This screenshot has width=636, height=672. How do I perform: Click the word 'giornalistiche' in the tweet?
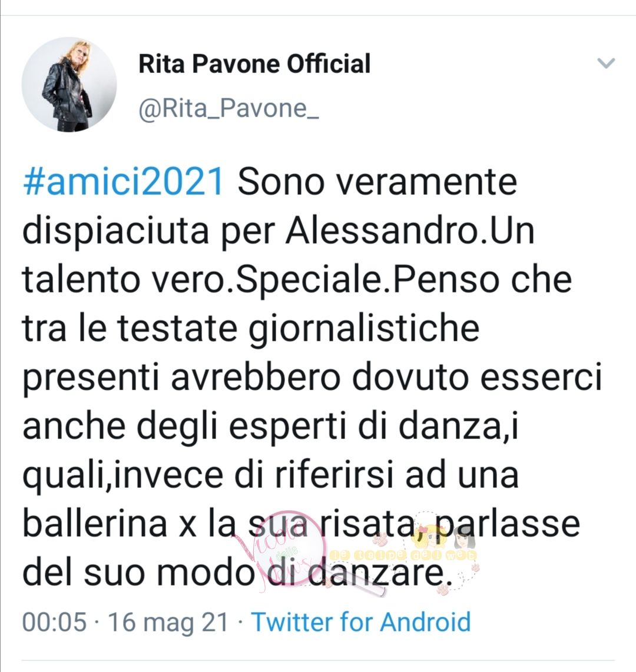[364, 329]
